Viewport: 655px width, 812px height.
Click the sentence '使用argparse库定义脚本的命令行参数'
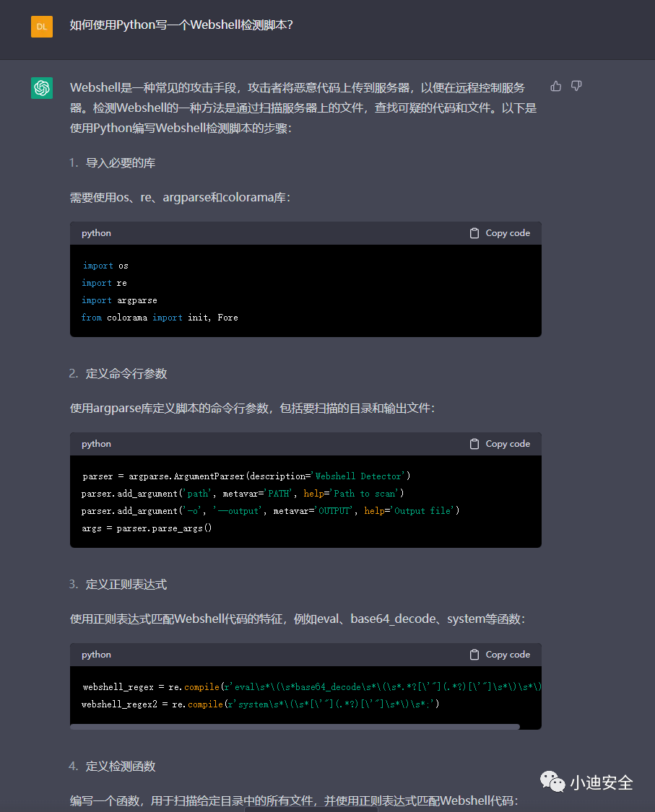coord(252,409)
